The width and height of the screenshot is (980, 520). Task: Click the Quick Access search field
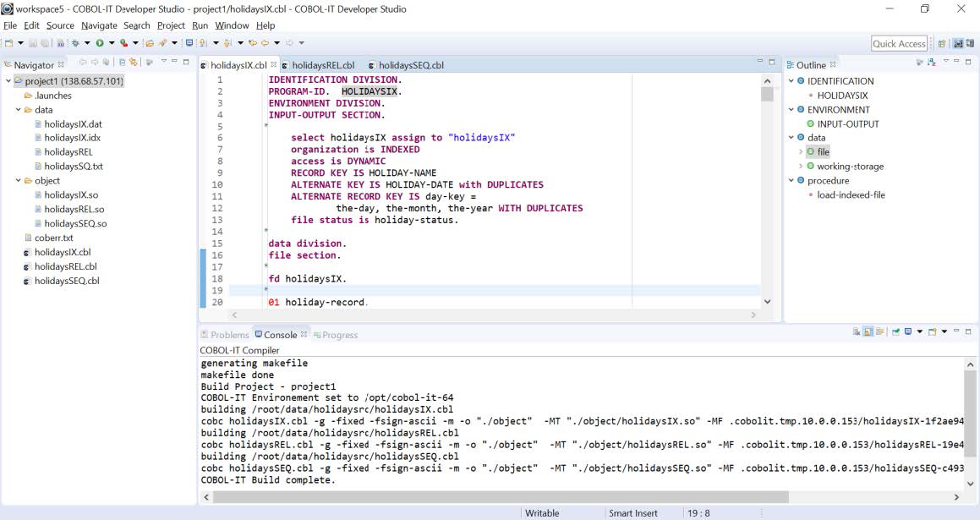899,44
